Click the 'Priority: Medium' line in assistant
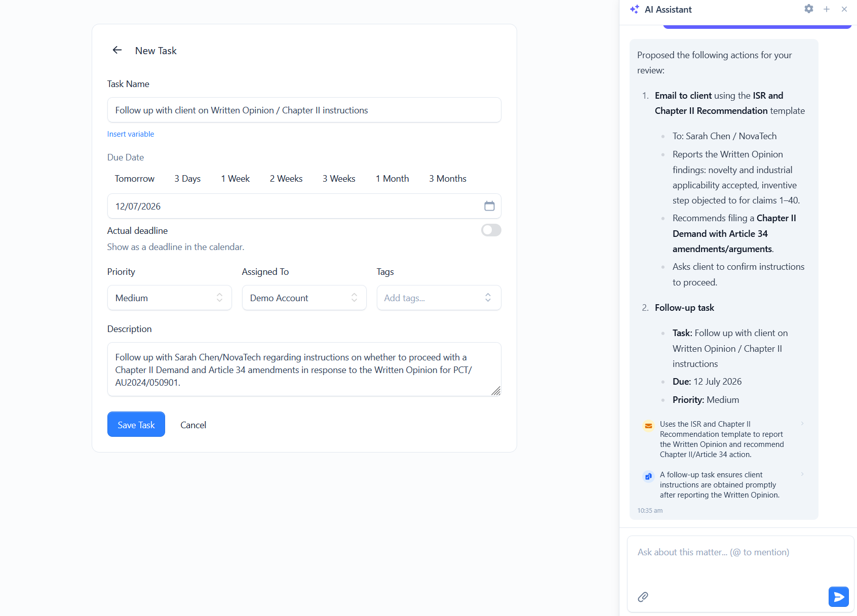This screenshot has width=857, height=616. coord(706,400)
